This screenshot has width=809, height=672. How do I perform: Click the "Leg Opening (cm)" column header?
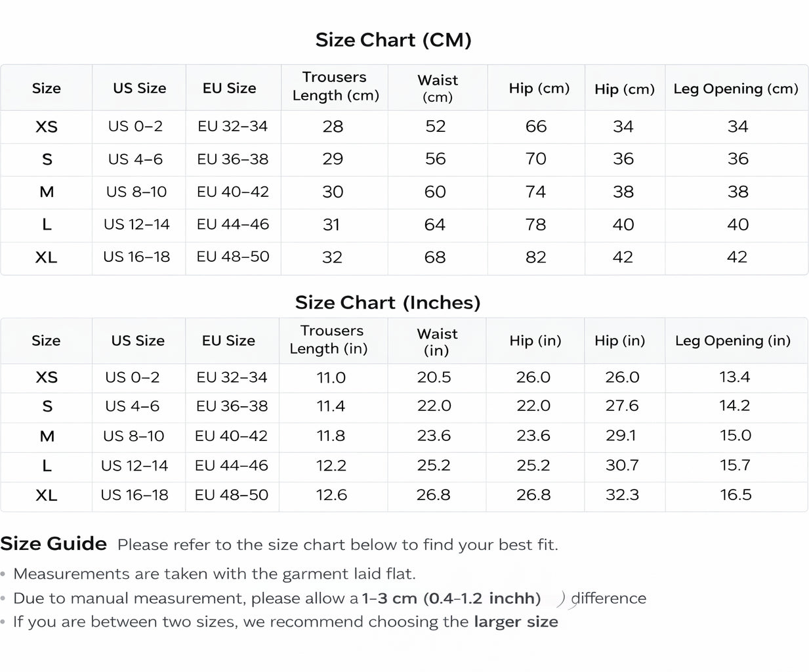(x=736, y=89)
